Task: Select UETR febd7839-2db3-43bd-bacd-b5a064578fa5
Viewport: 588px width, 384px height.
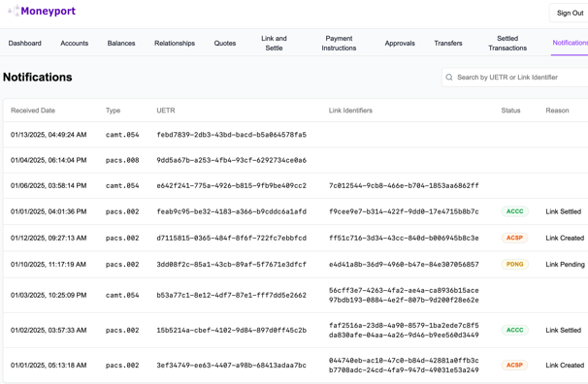Action: (x=231, y=135)
